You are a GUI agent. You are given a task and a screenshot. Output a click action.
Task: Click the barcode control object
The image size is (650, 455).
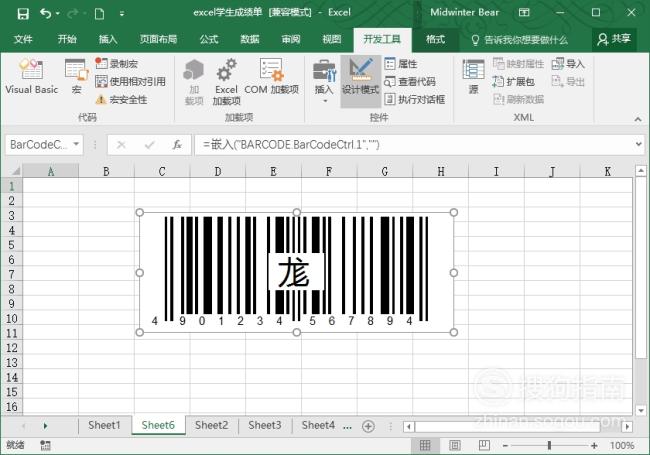pyautogui.click(x=296, y=272)
